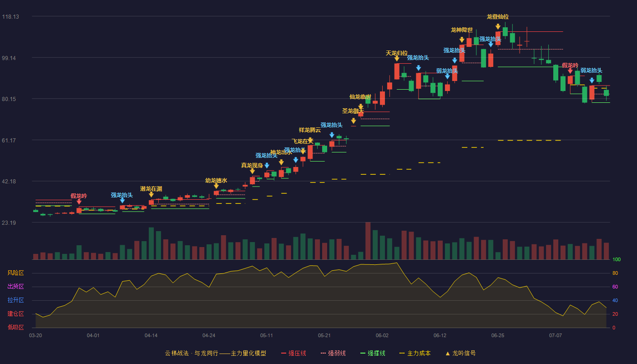This screenshot has width=637, height=364.
Task: Click the 假龙吟 arrow near 04-01
Action: coord(79,202)
